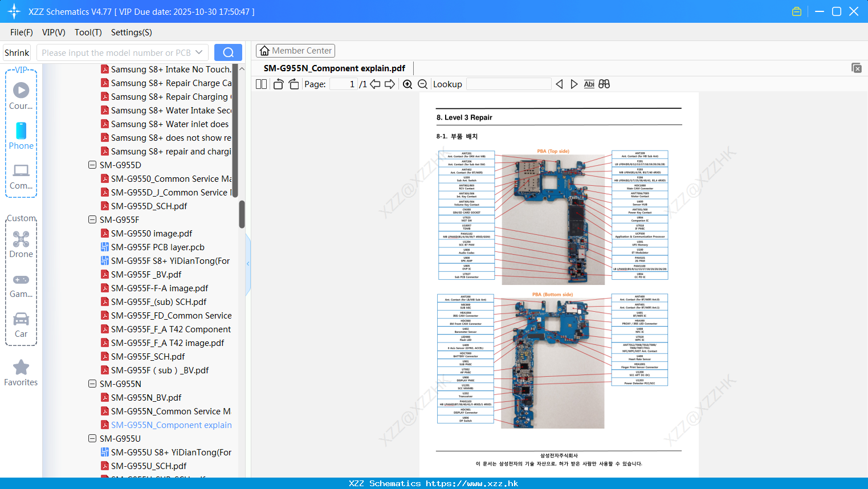Image resolution: width=868 pixels, height=489 pixels.
Task: Collapse the SM-G955U tree node
Action: pyautogui.click(x=92, y=438)
